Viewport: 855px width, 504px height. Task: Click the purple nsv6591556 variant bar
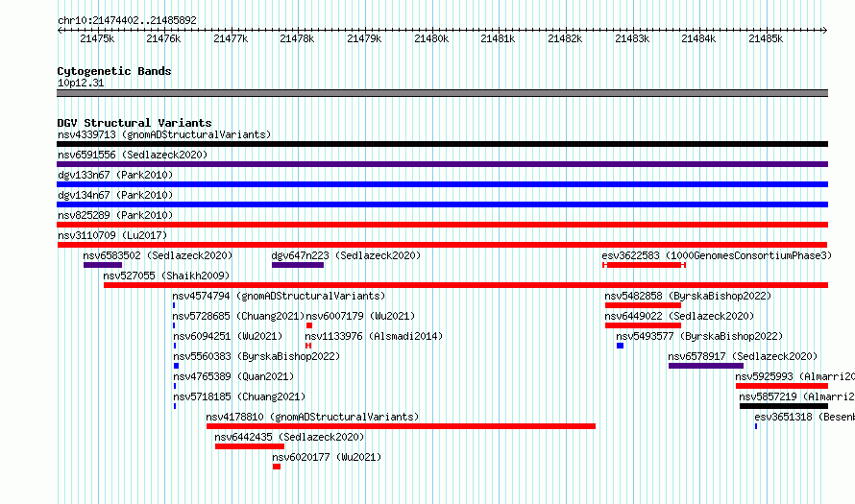(x=442, y=164)
